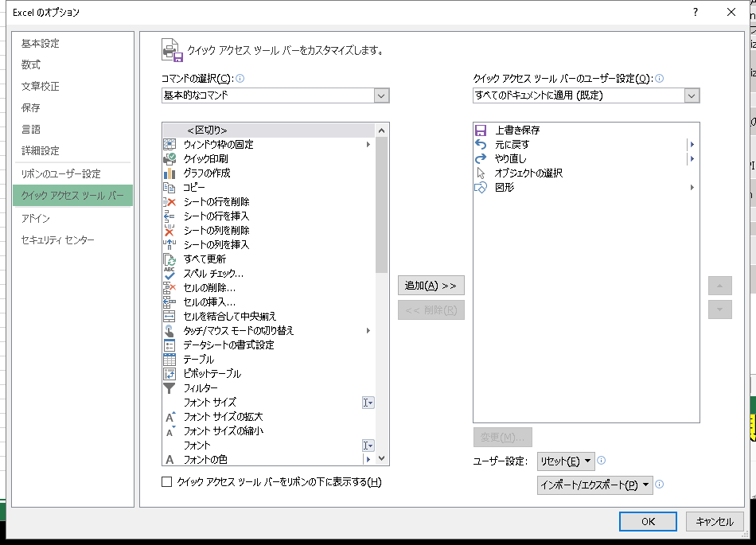Open the インポート/エクスポート(P) dropdown button
The image size is (756, 545).
[595, 485]
